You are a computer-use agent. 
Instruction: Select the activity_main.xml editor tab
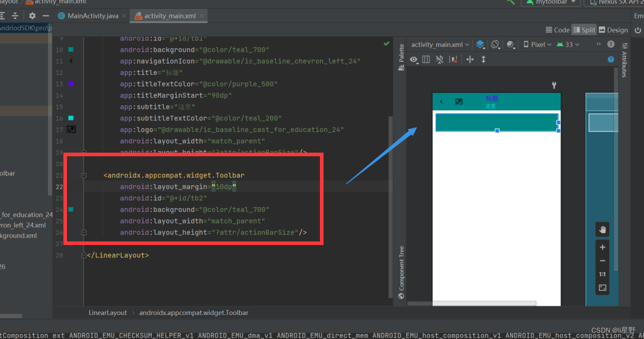[x=170, y=16]
